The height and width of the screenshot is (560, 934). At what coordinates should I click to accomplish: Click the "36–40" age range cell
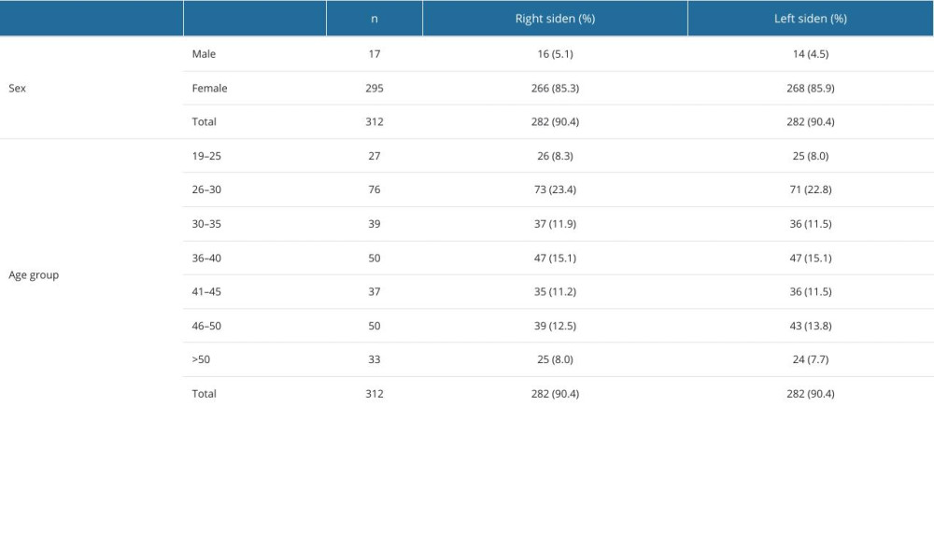205,258
